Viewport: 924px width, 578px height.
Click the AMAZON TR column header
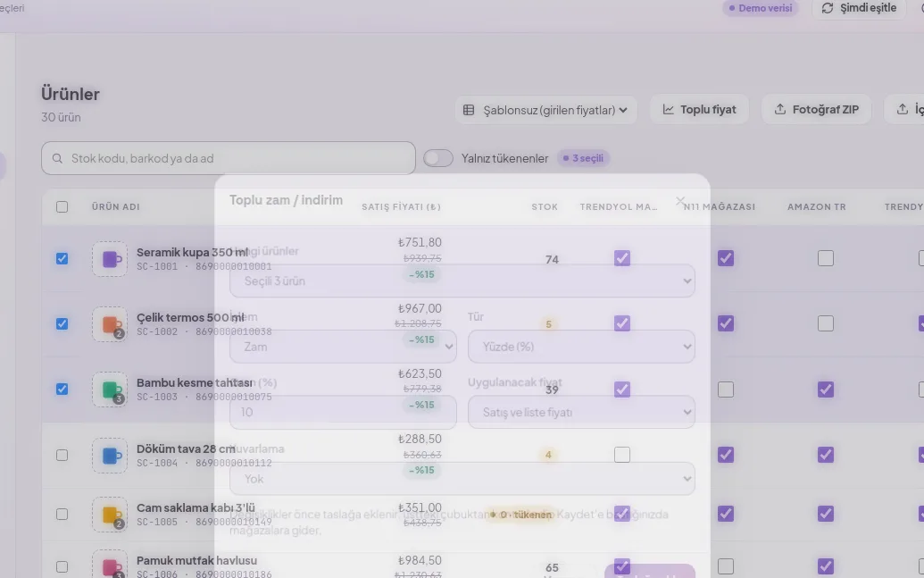[817, 206]
